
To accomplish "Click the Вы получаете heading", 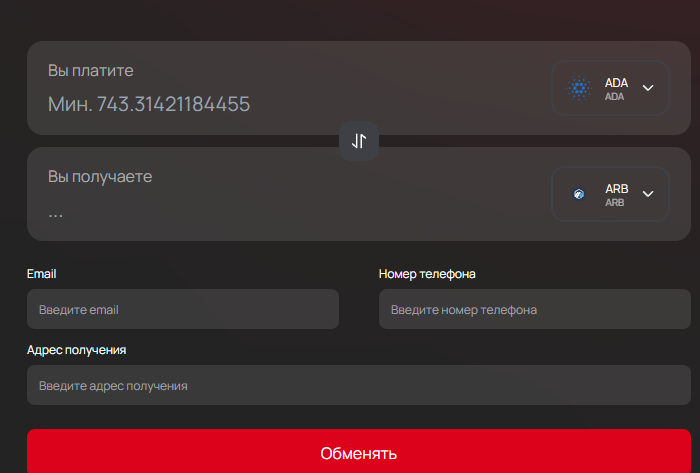I will [x=100, y=177].
